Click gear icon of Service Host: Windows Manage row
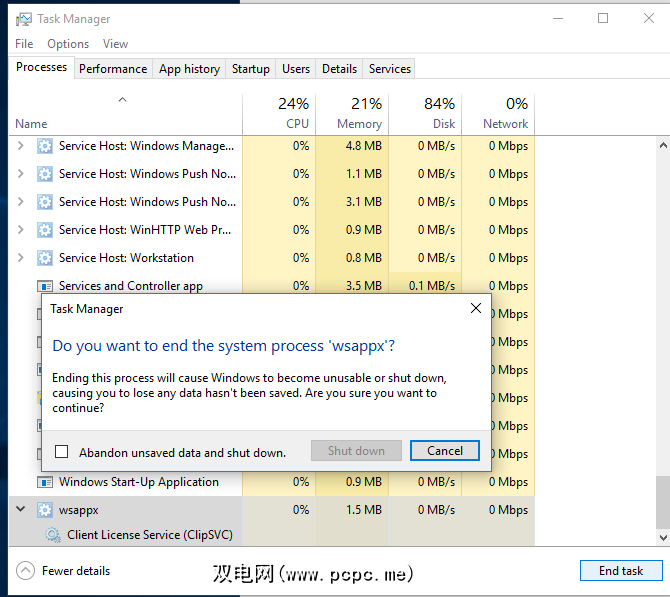Viewport: 670px width, 597px height. (45, 146)
